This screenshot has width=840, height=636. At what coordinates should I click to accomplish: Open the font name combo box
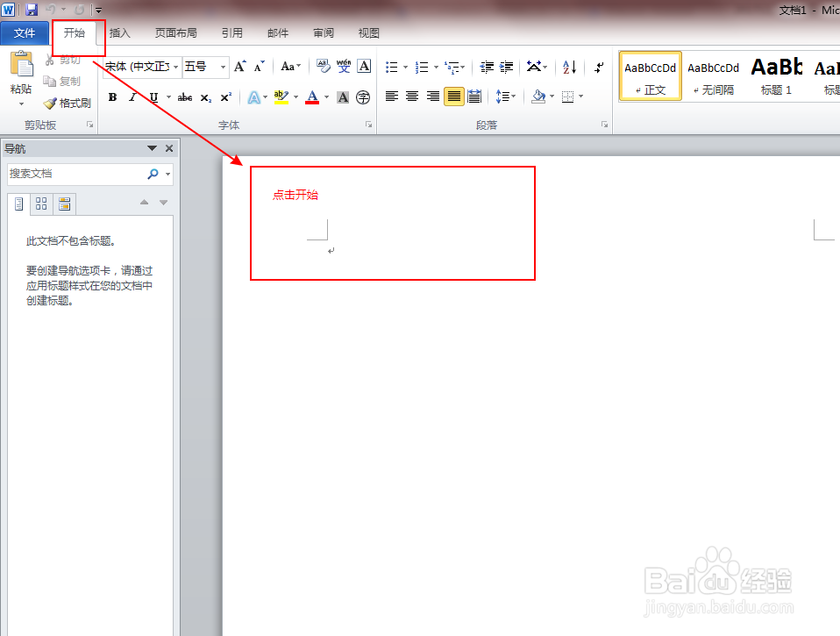142,67
